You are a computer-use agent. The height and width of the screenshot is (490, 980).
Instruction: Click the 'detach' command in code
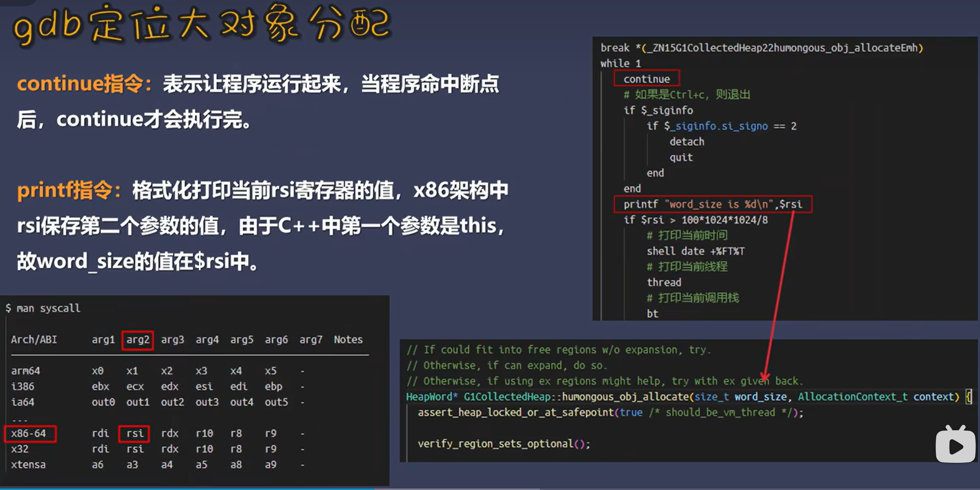coord(686,142)
